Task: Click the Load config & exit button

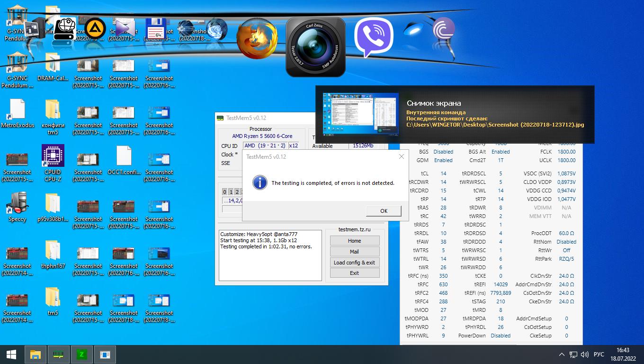Action: pyautogui.click(x=354, y=263)
